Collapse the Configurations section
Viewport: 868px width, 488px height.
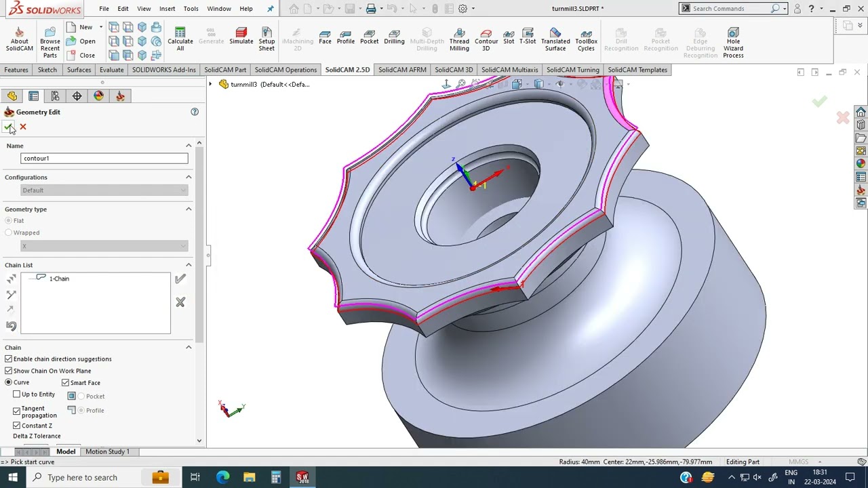click(x=189, y=178)
